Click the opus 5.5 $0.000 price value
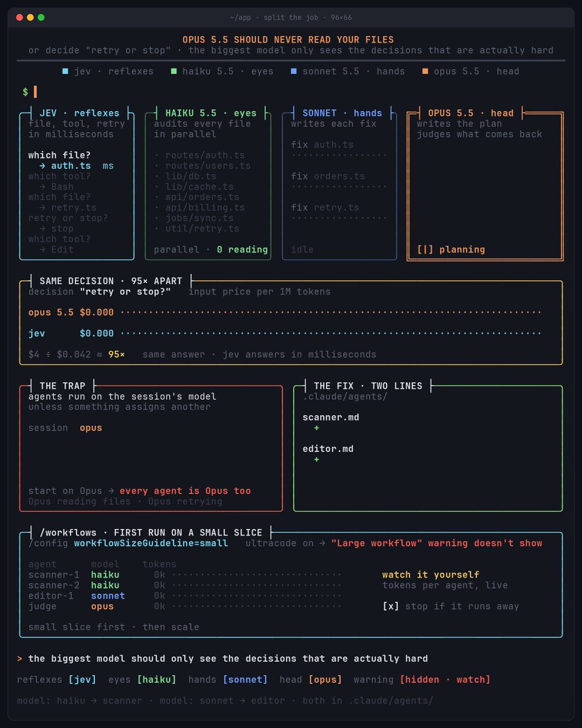 tap(97, 312)
